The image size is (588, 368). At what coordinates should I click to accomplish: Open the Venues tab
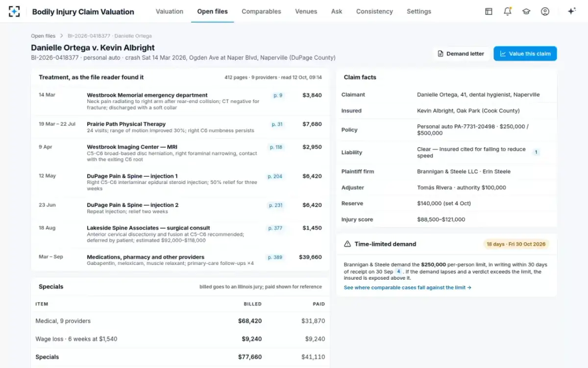306,11
